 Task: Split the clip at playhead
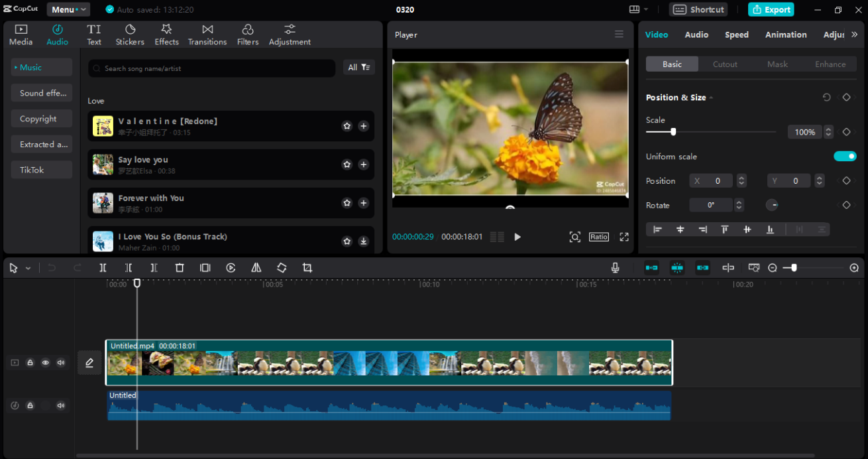click(x=103, y=268)
